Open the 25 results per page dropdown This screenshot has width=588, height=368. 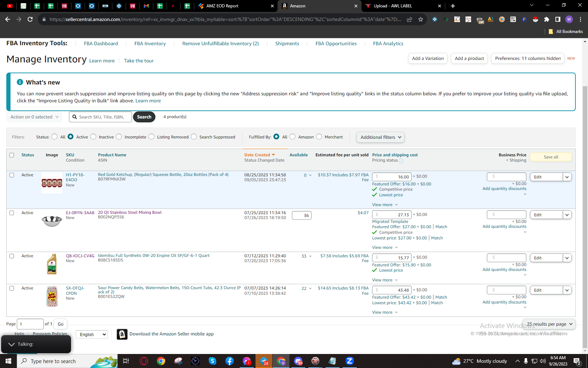pos(549,324)
